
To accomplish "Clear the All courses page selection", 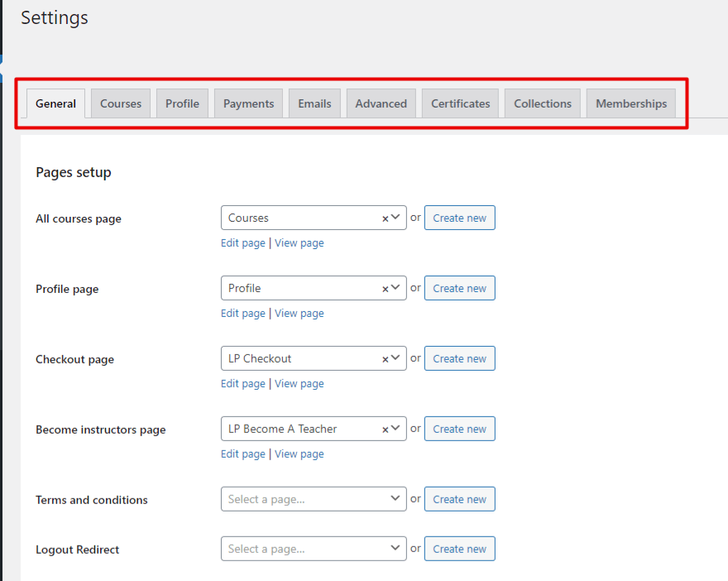I will tap(385, 218).
